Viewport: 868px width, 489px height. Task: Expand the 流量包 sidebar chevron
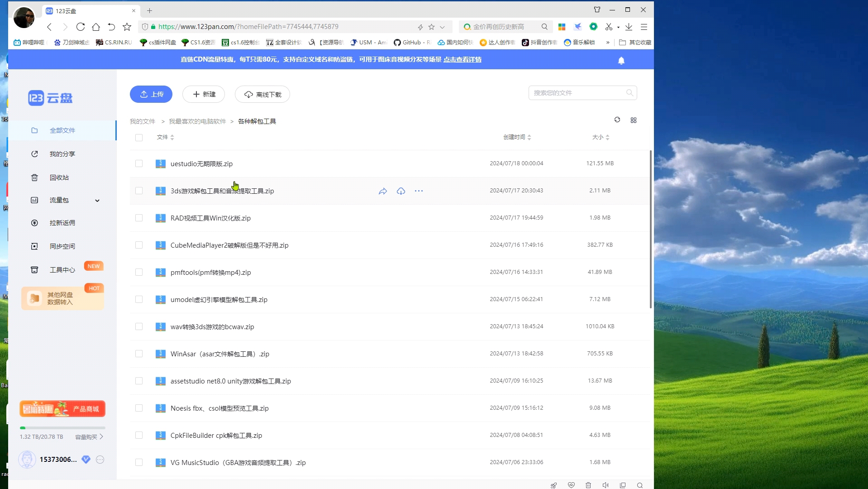tap(97, 201)
